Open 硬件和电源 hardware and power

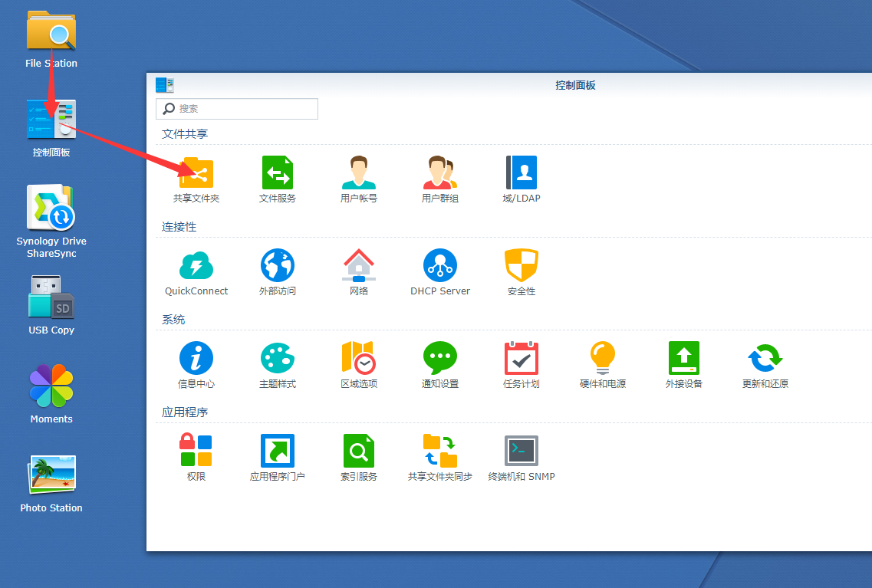point(603,359)
